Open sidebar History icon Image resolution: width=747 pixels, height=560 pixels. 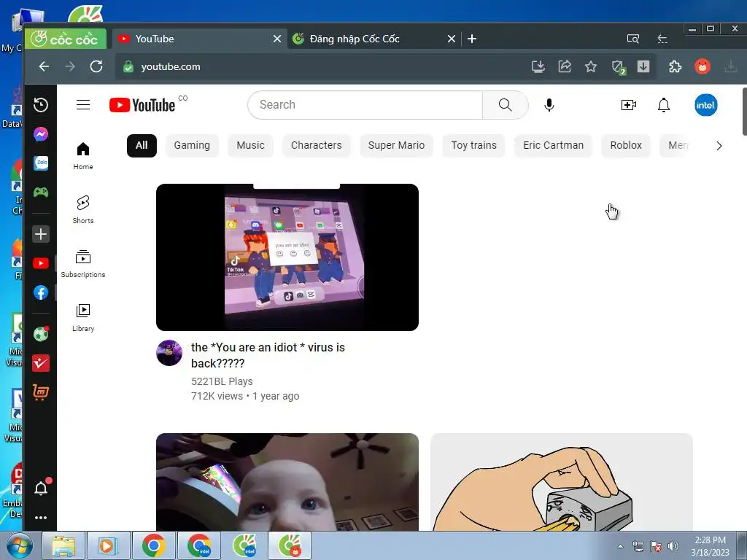(41, 105)
